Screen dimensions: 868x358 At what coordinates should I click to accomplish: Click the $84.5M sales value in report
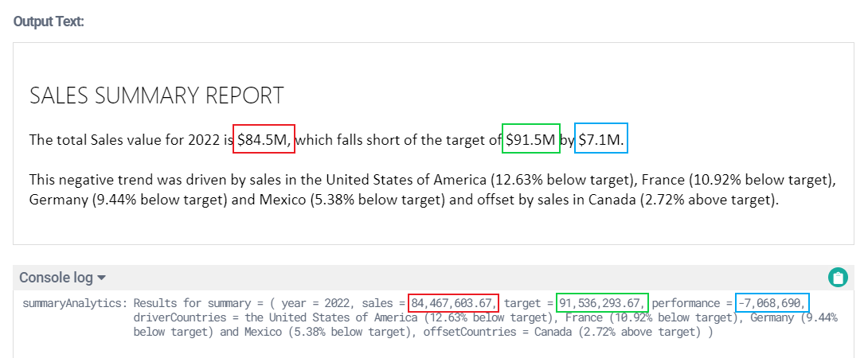[x=264, y=140]
